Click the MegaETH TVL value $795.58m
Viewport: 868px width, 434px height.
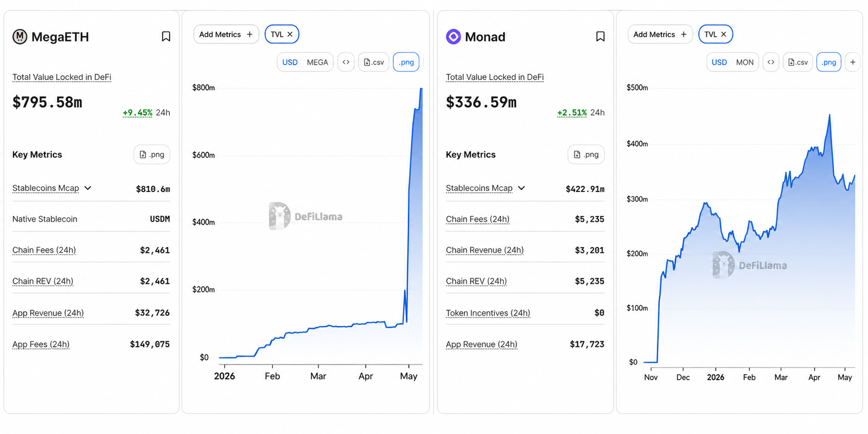point(47,102)
